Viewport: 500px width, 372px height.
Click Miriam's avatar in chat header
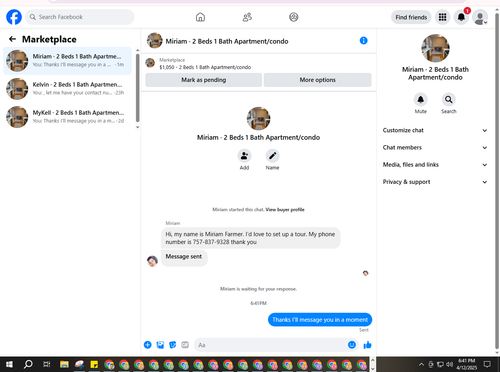click(155, 41)
